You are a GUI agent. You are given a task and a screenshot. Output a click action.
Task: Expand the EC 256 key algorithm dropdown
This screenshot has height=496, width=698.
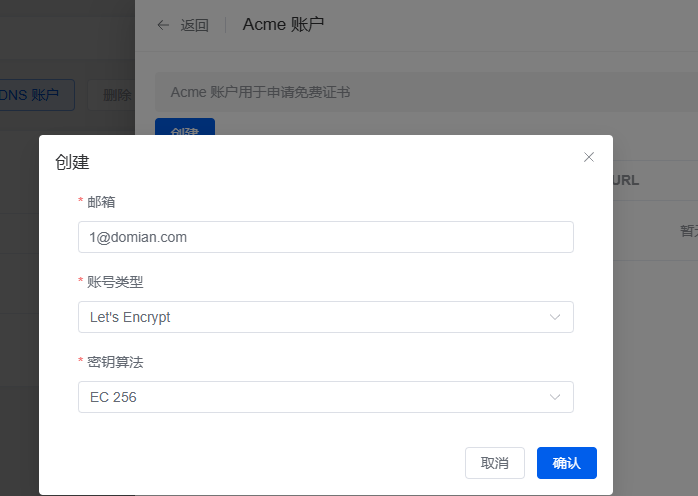click(325, 397)
